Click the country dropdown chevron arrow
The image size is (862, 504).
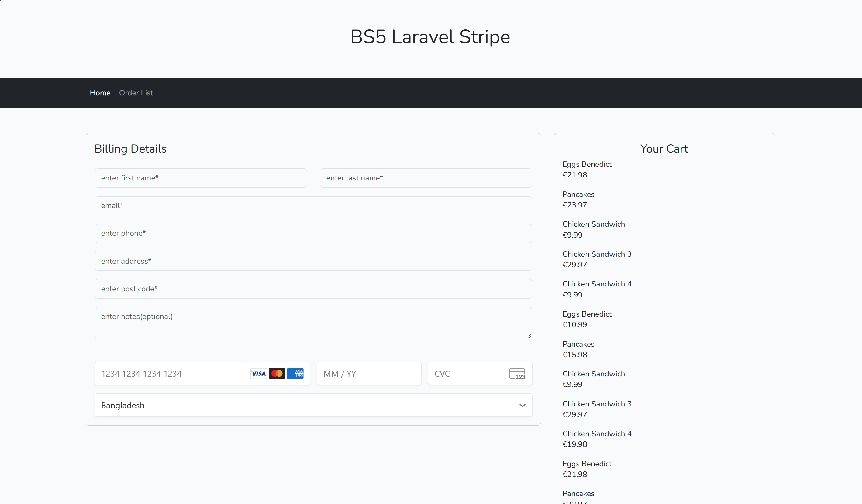tap(522, 406)
